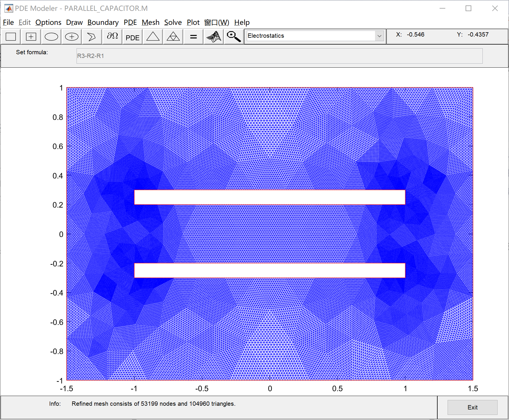This screenshot has height=420, width=509.
Task: Activate the Zoom magnifier tool
Action: [x=233, y=37]
